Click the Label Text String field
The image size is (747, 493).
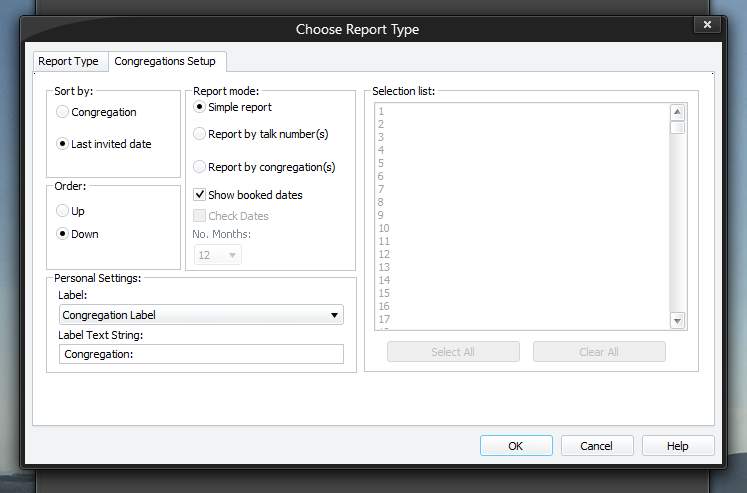tap(201, 354)
